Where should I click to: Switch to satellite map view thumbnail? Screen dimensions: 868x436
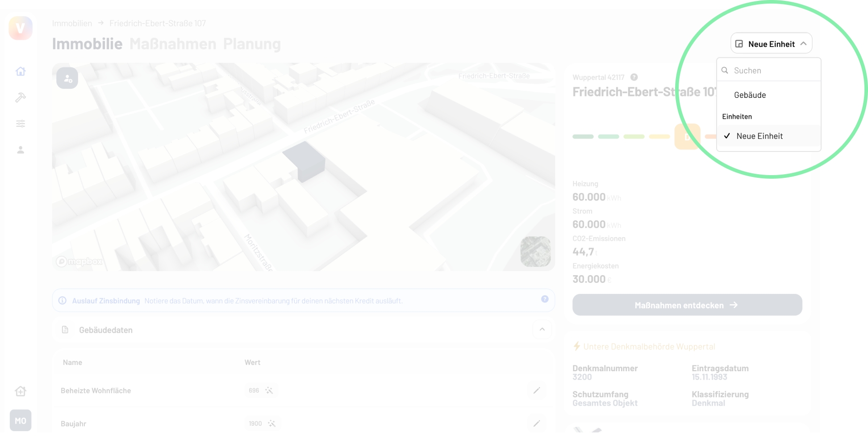(535, 252)
